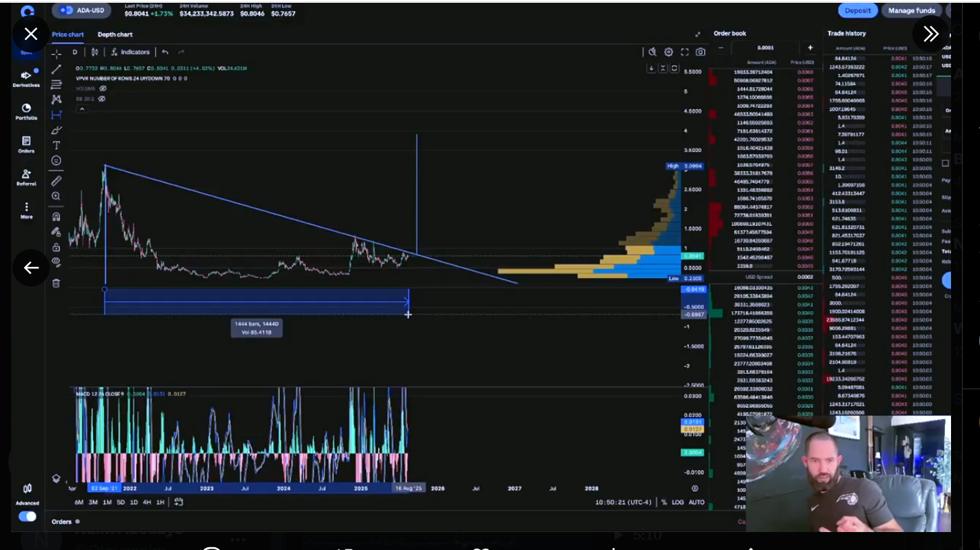
Task: Open the Orders panel at the bottom
Action: pyautogui.click(x=62, y=522)
